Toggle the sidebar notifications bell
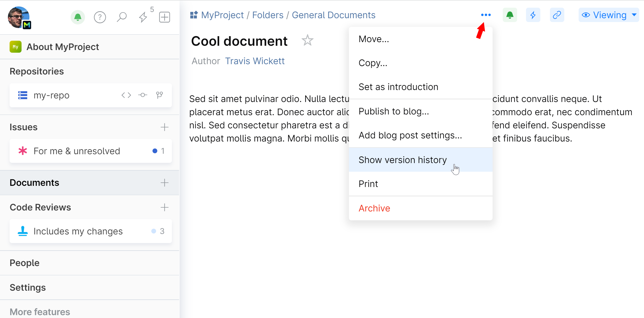Viewport: 644px width, 318px height. 78,17
